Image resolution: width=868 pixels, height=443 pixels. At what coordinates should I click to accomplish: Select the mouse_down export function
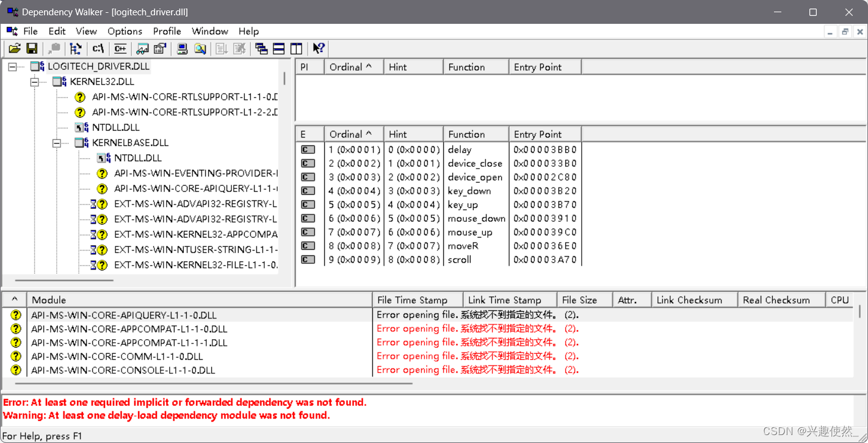pos(438,218)
